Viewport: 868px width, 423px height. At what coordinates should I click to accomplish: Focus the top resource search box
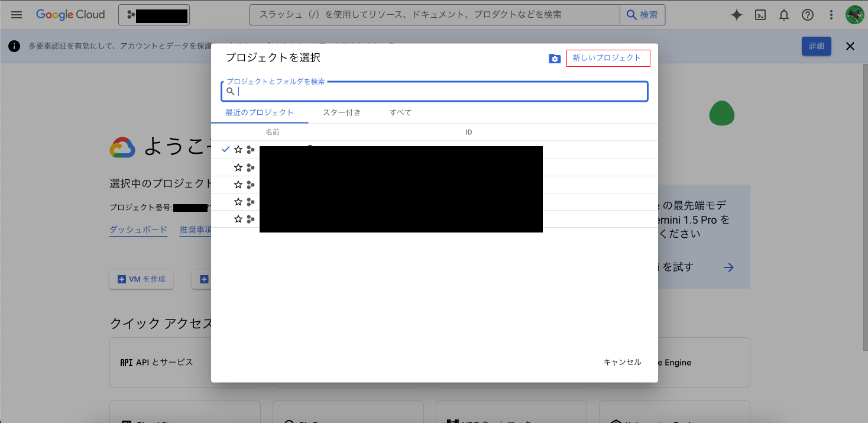pyautogui.click(x=435, y=15)
